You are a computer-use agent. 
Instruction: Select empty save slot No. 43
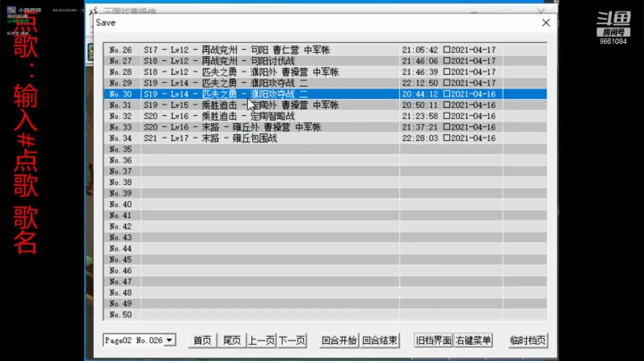coord(325,238)
